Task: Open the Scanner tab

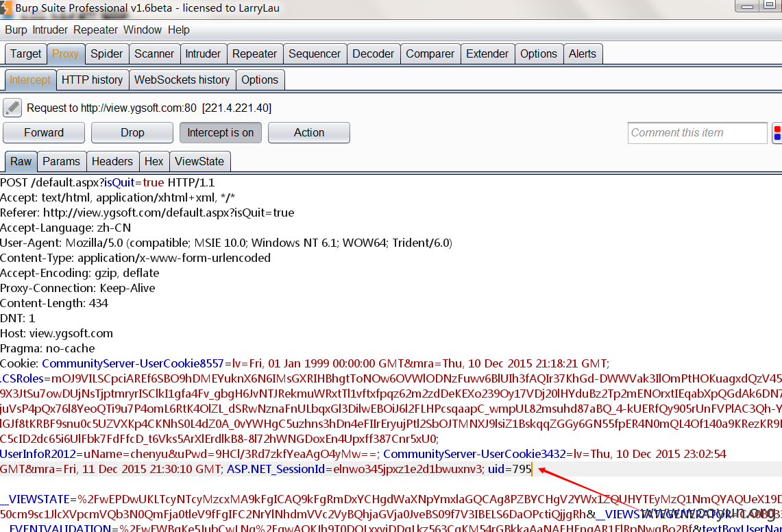Action: pyautogui.click(x=154, y=54)
